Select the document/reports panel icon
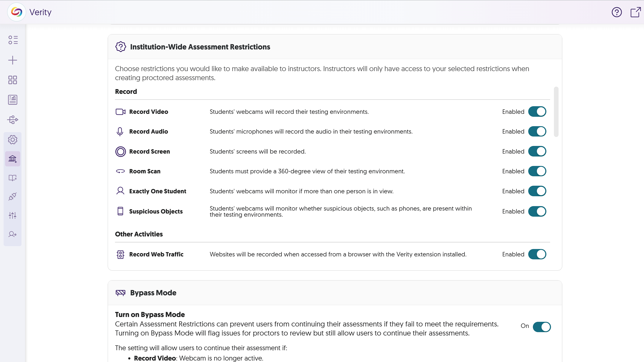This screenshot has height=362, width=644. 12,99
